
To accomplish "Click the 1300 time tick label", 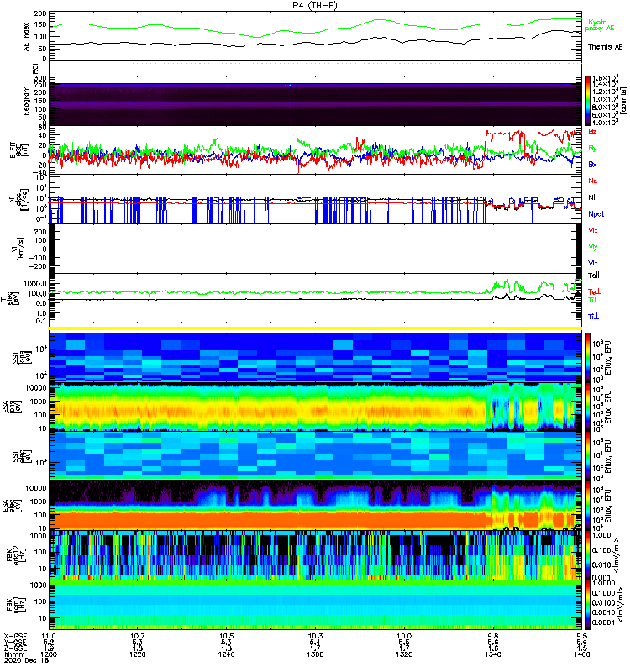I will (x=315, y=654).
